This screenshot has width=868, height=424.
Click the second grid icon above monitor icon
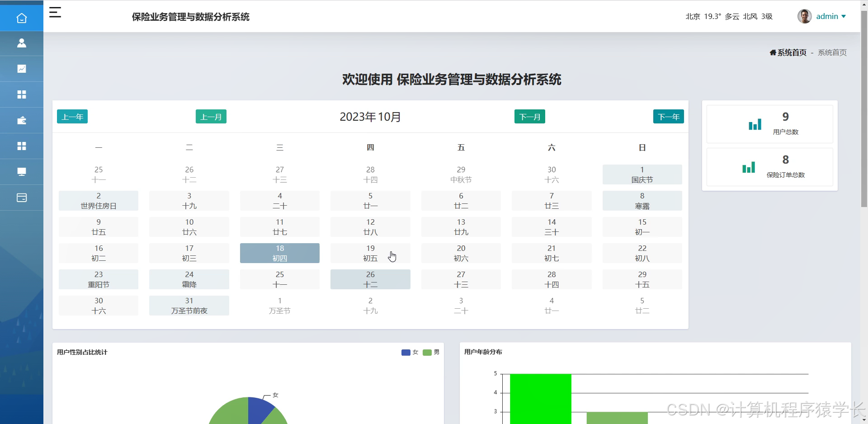click(x=21, y=146)
